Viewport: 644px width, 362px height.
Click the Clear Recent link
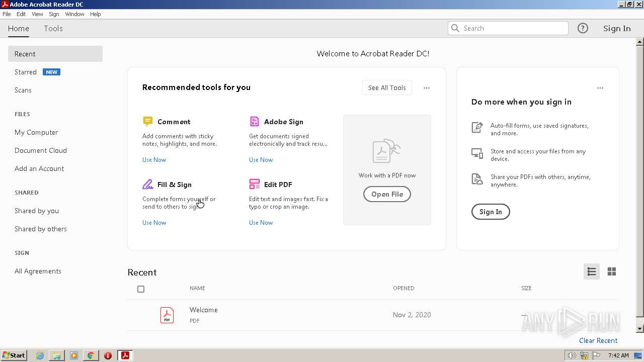pyautogui.click(x=598, y=340)
